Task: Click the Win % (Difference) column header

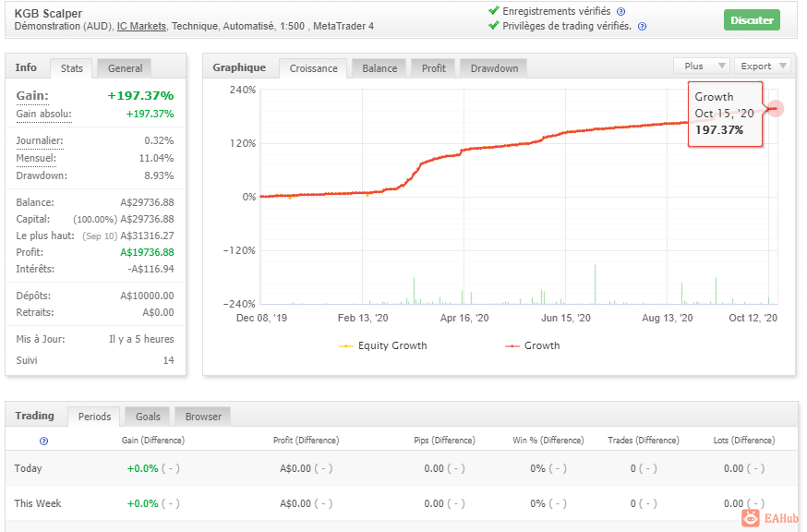Action: tap(548, 441)
